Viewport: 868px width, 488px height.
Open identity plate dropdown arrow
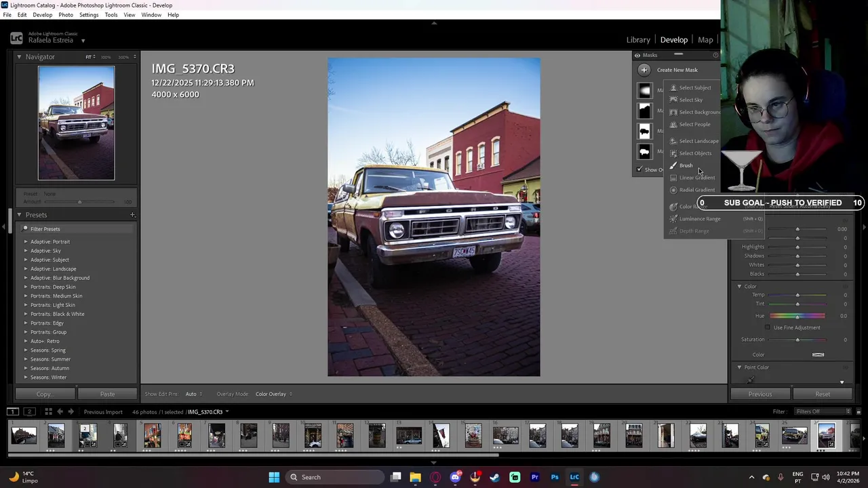coord(83,41)
